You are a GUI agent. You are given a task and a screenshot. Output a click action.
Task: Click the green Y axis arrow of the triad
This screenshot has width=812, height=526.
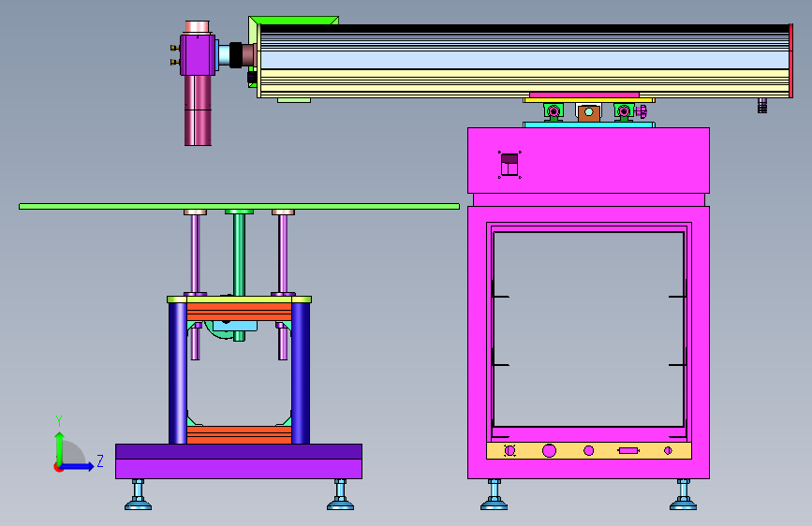click(x=60, y=447)
